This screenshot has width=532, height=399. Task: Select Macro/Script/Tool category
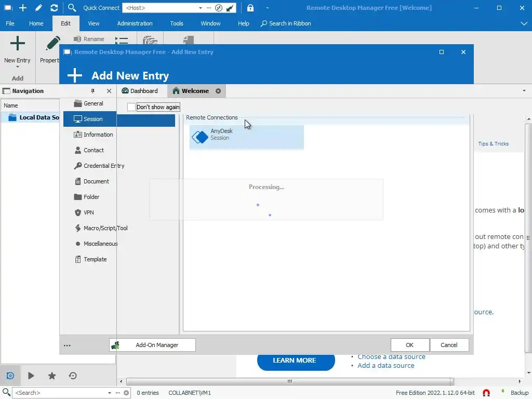click(x=101, y=229)
